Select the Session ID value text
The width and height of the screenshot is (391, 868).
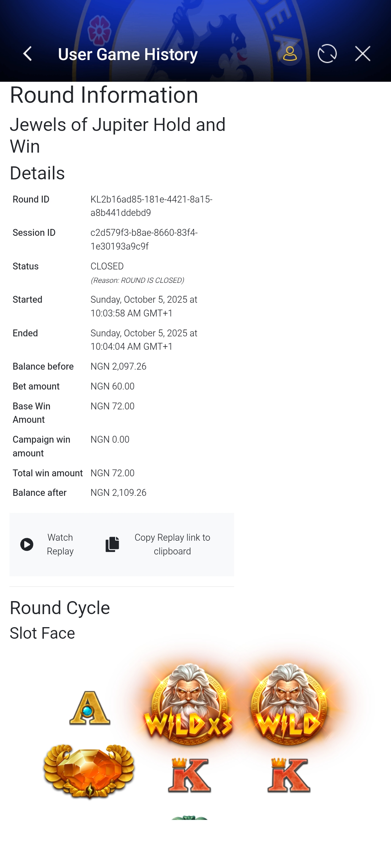tap(144, 239)
